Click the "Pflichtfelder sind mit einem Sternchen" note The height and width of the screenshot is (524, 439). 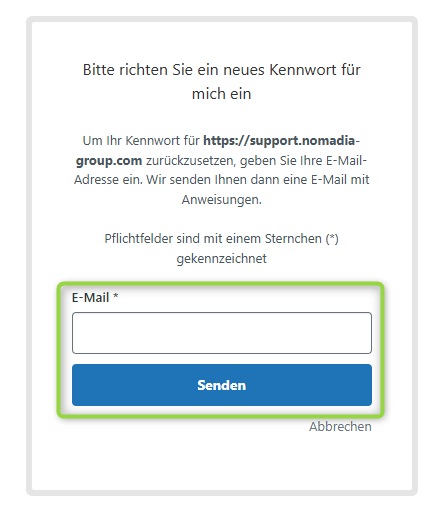coord(213,239)
